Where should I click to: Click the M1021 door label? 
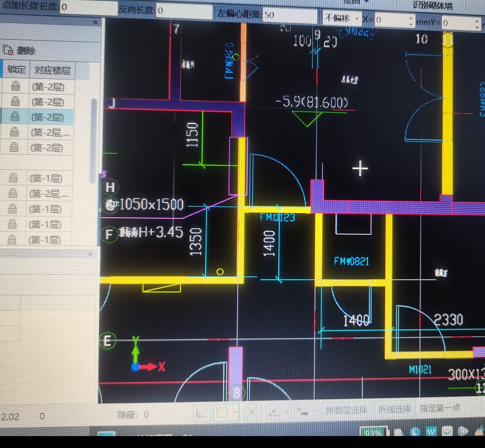click(420, 369)
